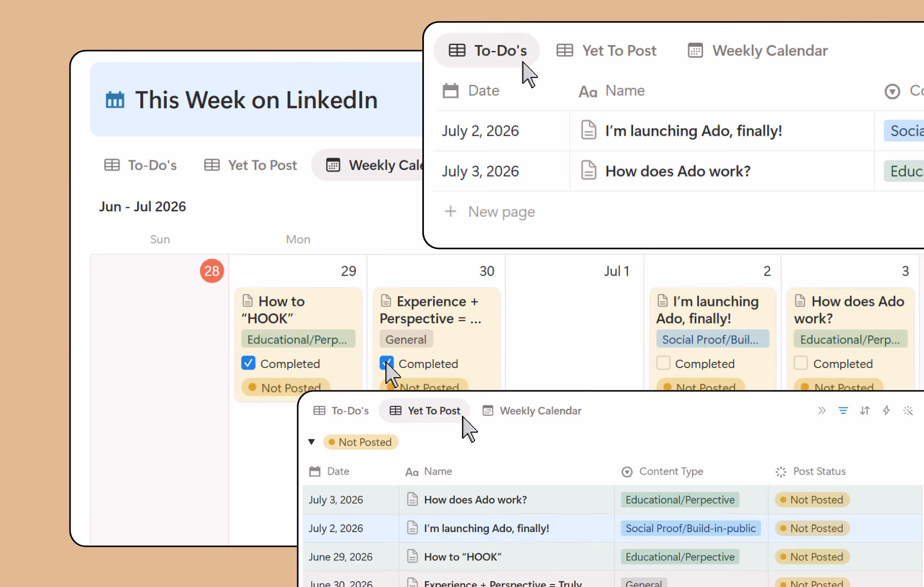Viewport: 924px width, 587px height.
Task: Click Social Proof/Buil tag on launching Ado card
Action: coord(712,339)
